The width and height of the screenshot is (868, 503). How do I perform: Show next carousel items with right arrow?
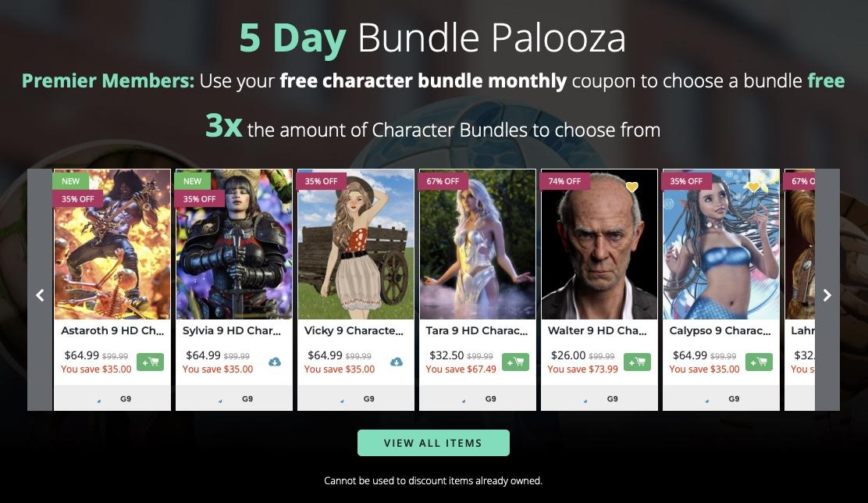pyautogui.click(x=827, y=295)
